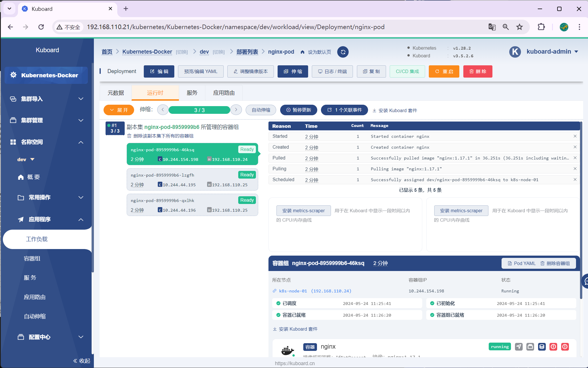588x368 pixels.
Task: Click the blue database icon on nginx container
Action: point(542,347)
